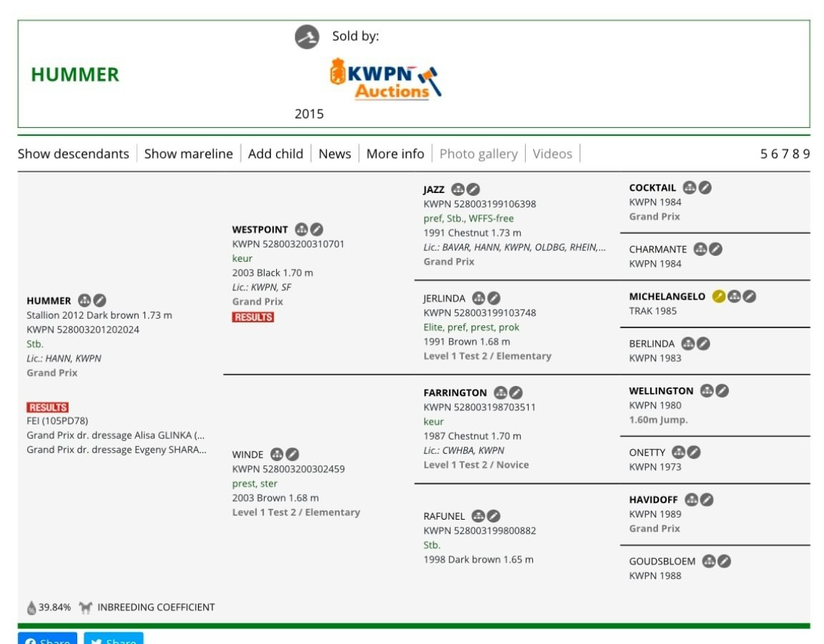Click the edit pencil icon beside HUMMER
Viewport: 824px width, 644px height.
pos(100,301)
